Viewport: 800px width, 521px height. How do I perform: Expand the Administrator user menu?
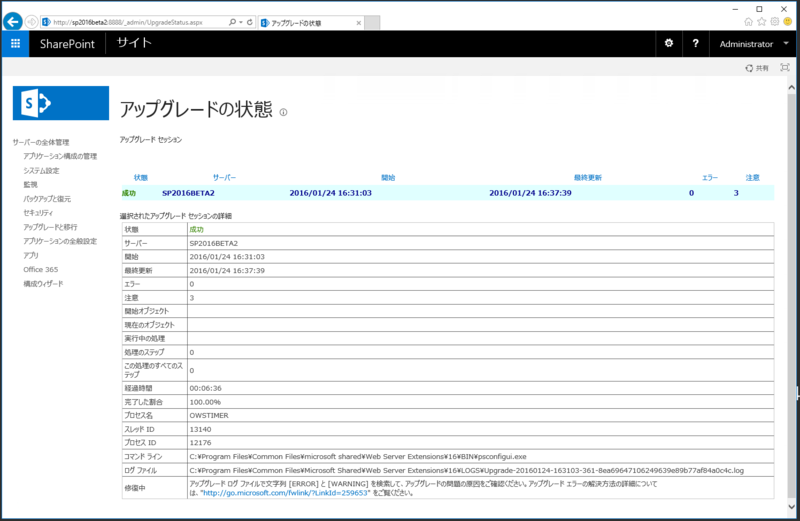click(x=754, y=44)
